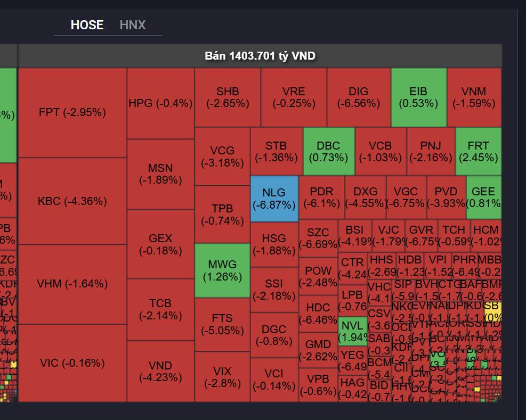Click the FPT (-2.95%) tile
The height and width of the screenshot is (420, 526).
click(72, 113)
